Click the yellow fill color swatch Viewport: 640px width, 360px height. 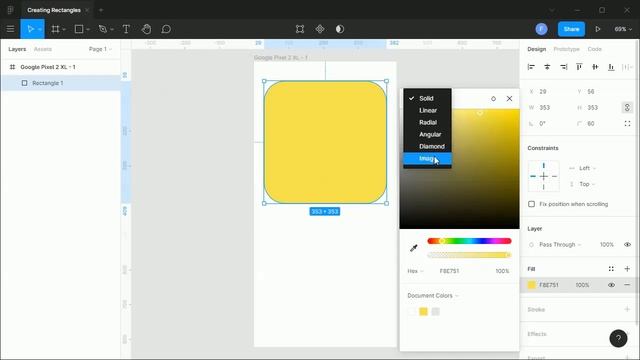(x=531, y=285)
